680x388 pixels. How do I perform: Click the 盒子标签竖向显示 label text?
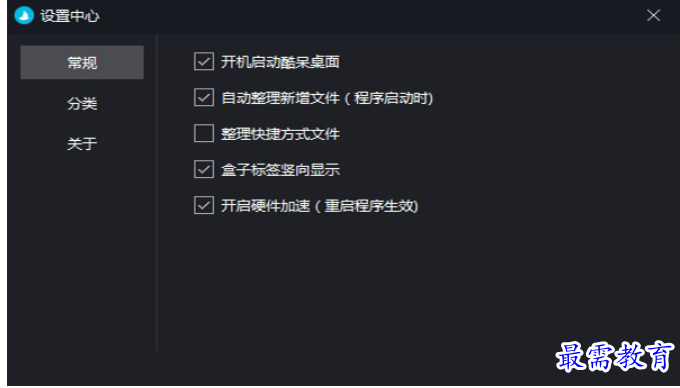[280, 170]
